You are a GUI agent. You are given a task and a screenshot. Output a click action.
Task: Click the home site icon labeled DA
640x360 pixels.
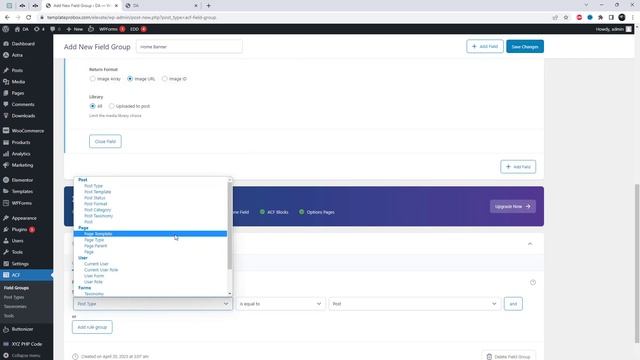click(x=21, y=29)
